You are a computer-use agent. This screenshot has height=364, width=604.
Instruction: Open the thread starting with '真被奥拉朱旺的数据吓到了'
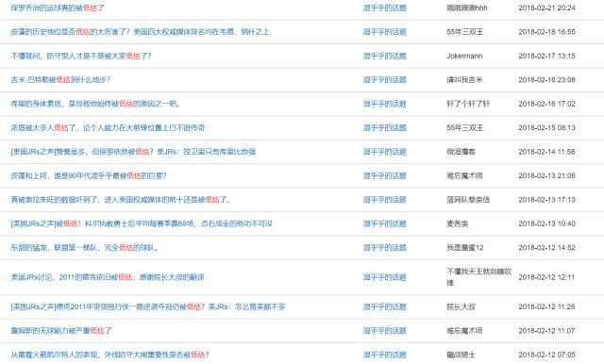click(121, 200)
